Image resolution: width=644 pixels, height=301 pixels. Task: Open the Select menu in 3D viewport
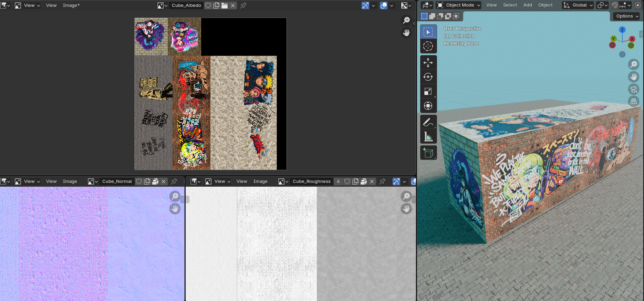[x=510, y=5]
